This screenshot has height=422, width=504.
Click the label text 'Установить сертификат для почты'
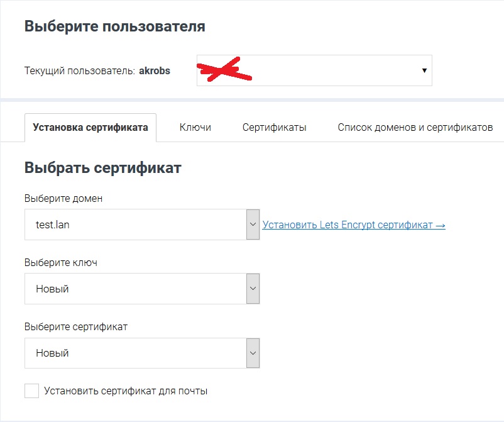(126, 391)
